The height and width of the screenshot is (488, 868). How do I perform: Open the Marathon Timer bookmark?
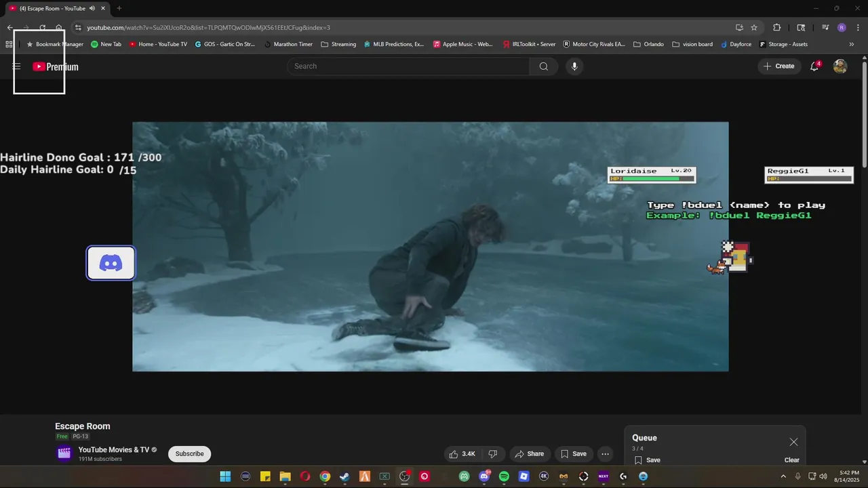pyautogui.click(x=288, y=44)
